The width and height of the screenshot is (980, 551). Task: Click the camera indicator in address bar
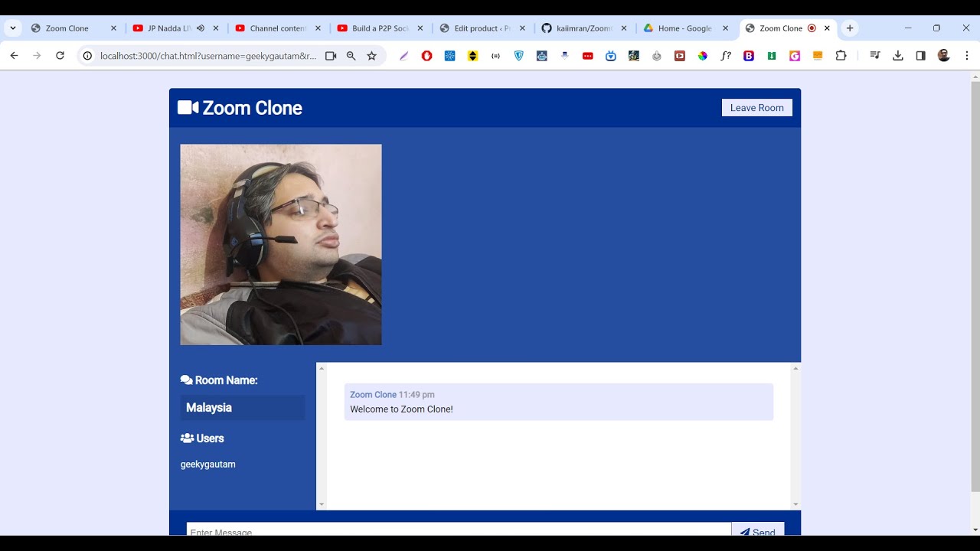click(x=331, y=56)
